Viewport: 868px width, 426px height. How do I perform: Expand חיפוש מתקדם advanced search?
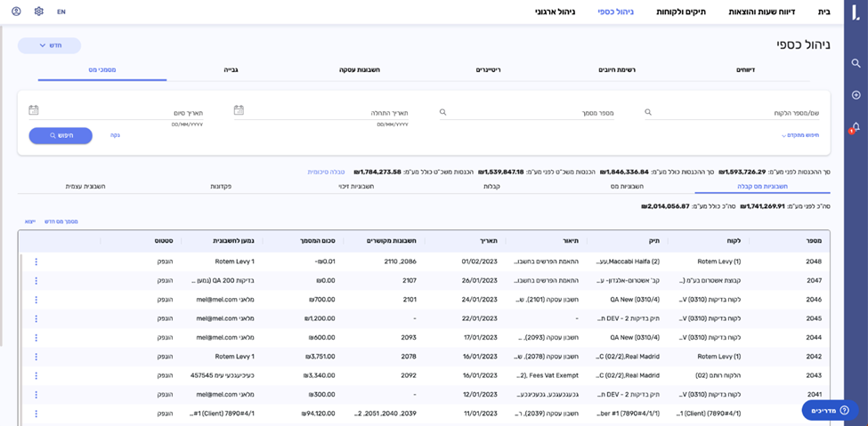point(800,135)
